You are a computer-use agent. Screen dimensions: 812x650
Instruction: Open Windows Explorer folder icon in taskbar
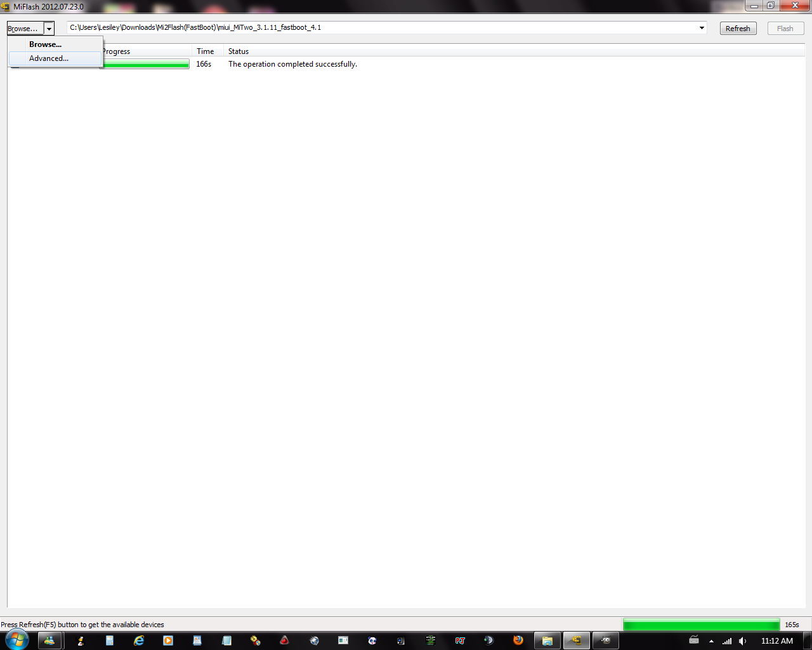[547, 640]
